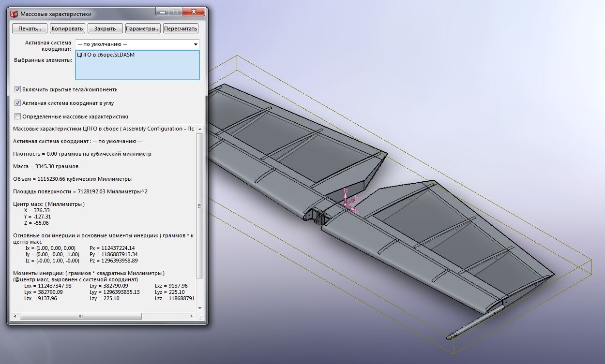Click Закрыть to dismiss the dialog
Image resolution: width=605 pixels, height=364 pixels.
coord(105,29)
